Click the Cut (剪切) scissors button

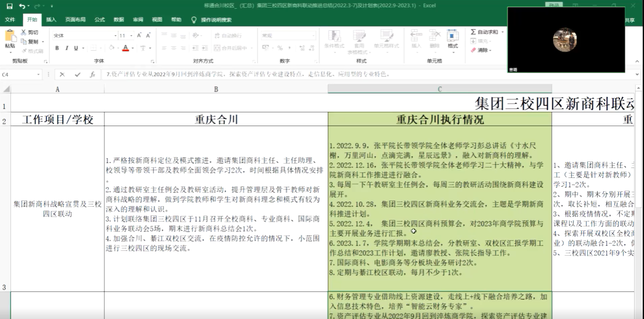30,33
